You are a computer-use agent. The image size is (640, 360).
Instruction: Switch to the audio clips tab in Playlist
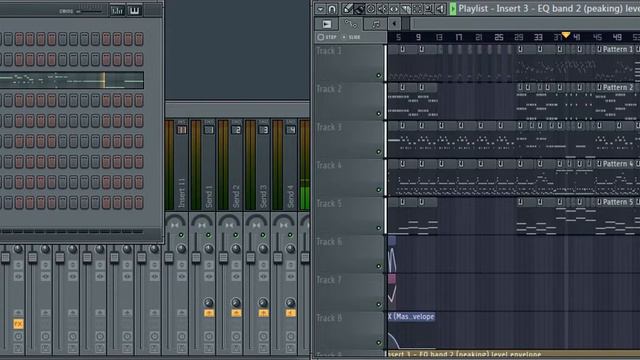(327, 24)
